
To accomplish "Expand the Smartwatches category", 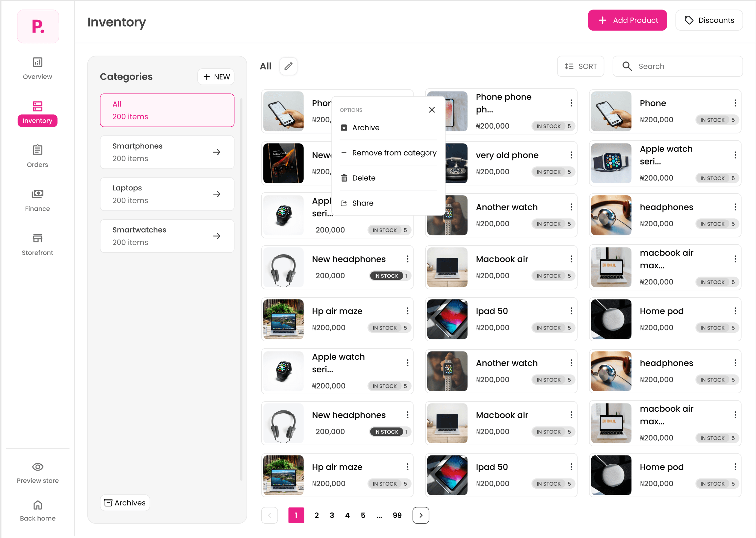I will (217, 236).
